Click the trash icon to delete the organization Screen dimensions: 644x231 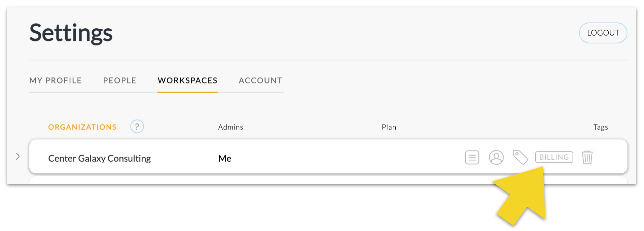point(587,157)
